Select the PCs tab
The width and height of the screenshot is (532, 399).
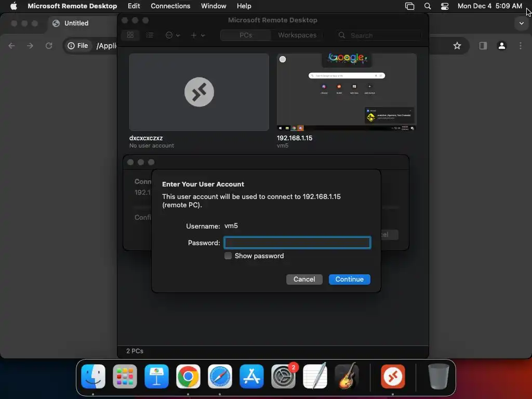(x=246, y=35)
